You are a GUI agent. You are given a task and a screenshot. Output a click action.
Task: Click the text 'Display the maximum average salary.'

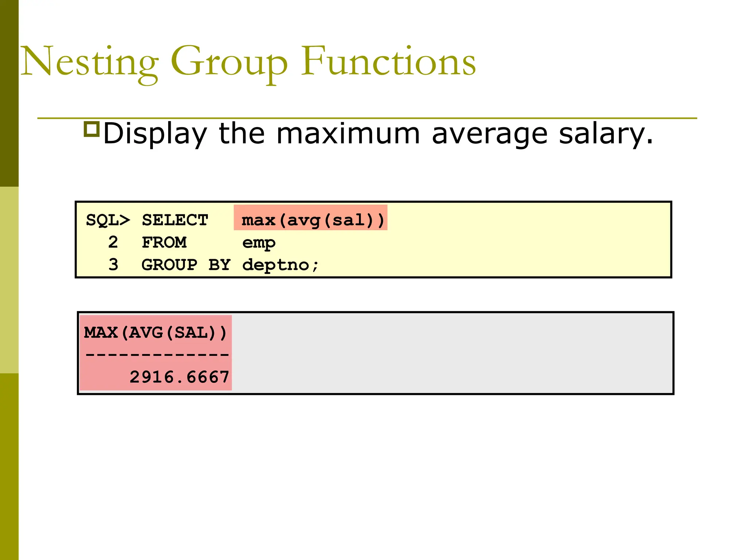(x=378, y=134)
